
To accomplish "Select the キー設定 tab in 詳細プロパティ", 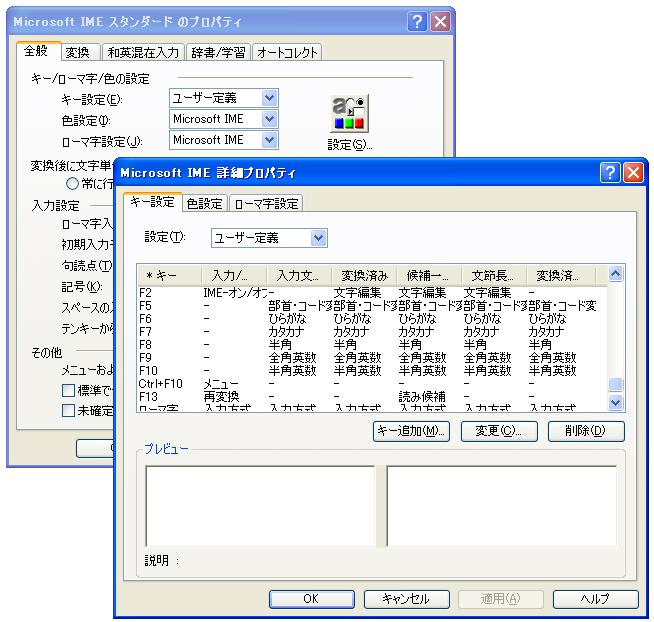I will pos(153,202).
